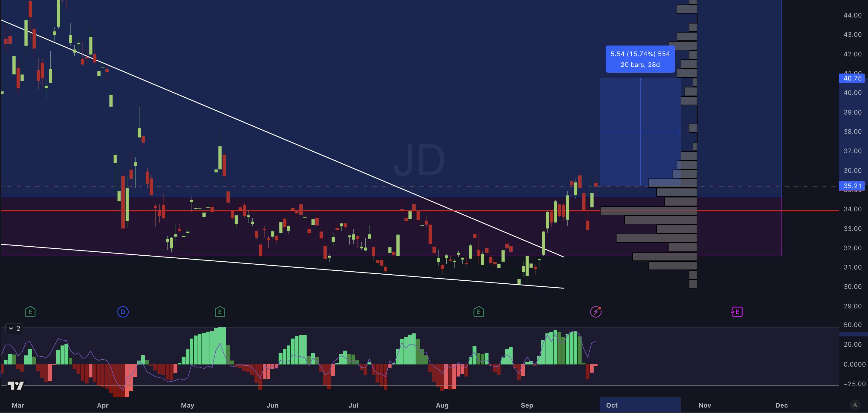Toggle auto scale A button

click(855, 405)
